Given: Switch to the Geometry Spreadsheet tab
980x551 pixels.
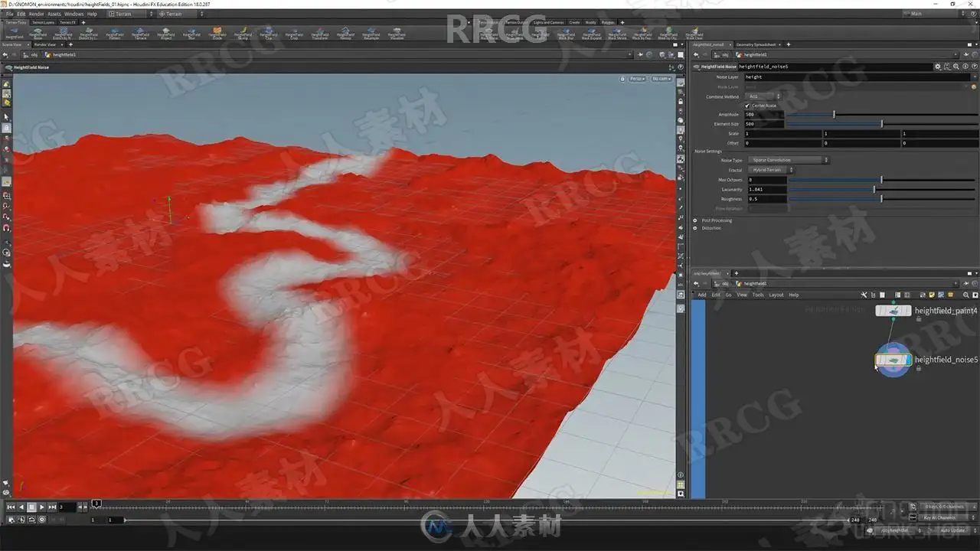Looking at the screenshot, I should tap(756, 44).
